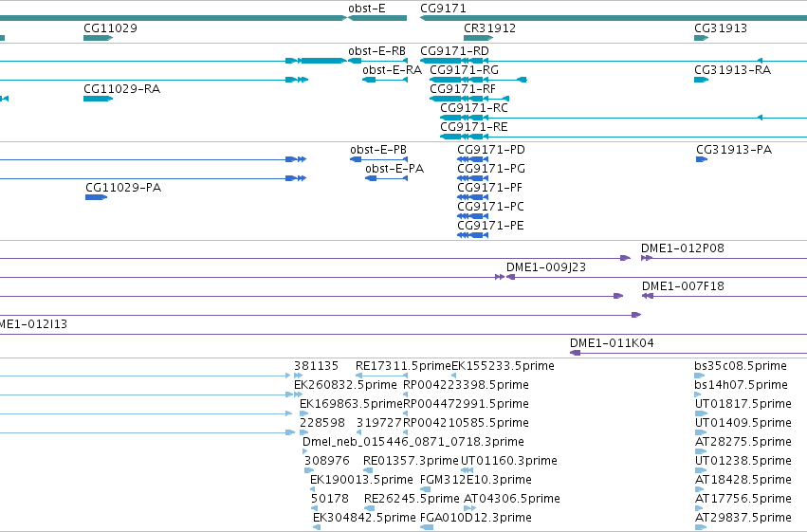Select EST EK190013.5prime
Viewport: 807px width, 532px height.
pos(361,480)
